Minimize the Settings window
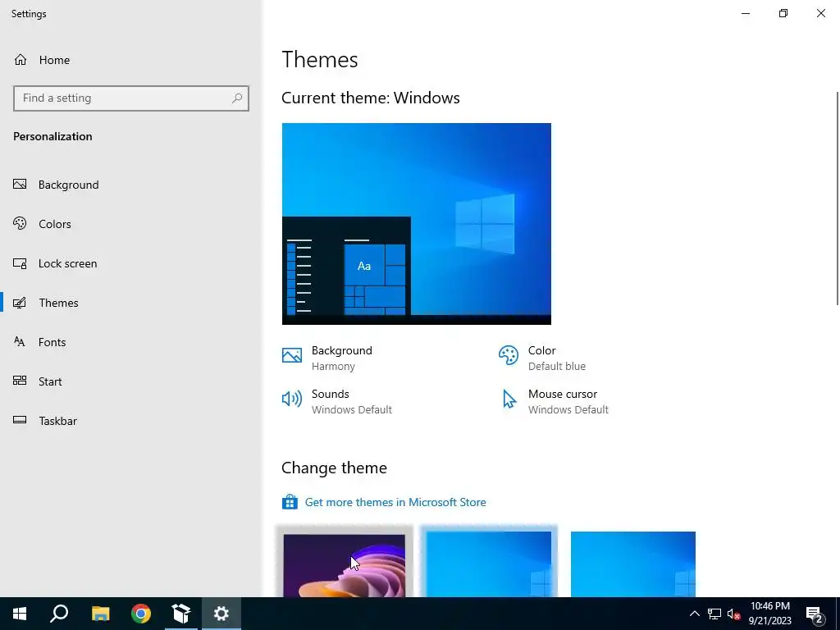This screenshot has height=630, width=840. coord(746,13)
